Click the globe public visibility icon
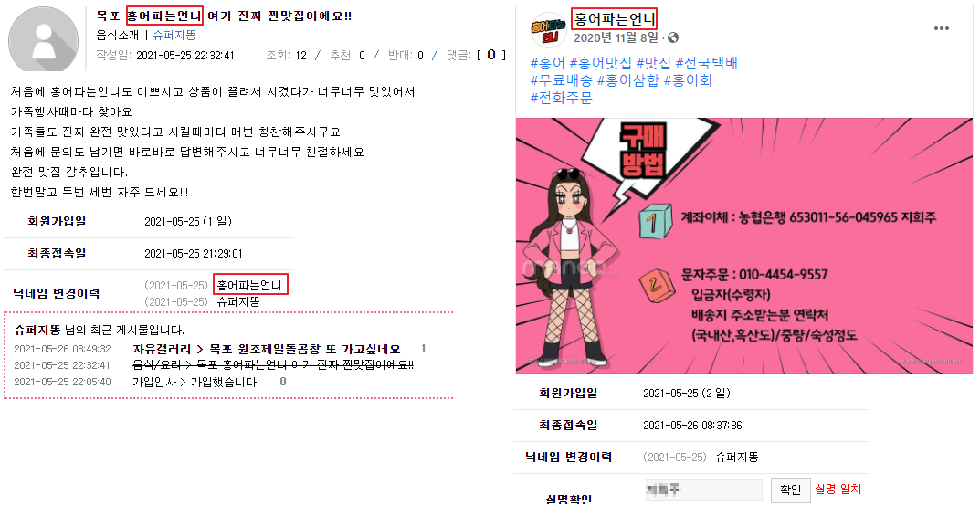This screenshot has height=505, width=980. click(x=673, y=37)
